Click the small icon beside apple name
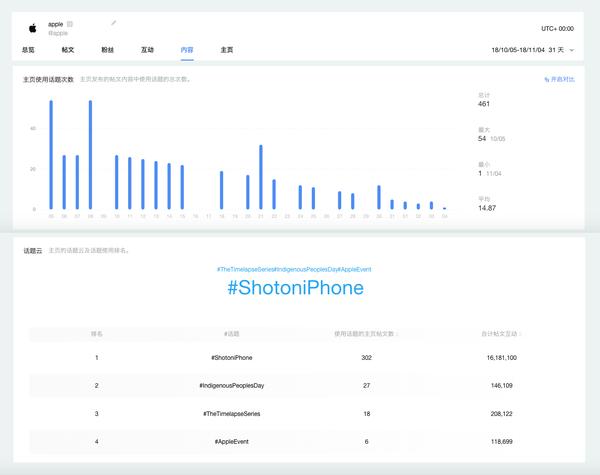This screenshot has height=475, width=600. tap(70, 24)
